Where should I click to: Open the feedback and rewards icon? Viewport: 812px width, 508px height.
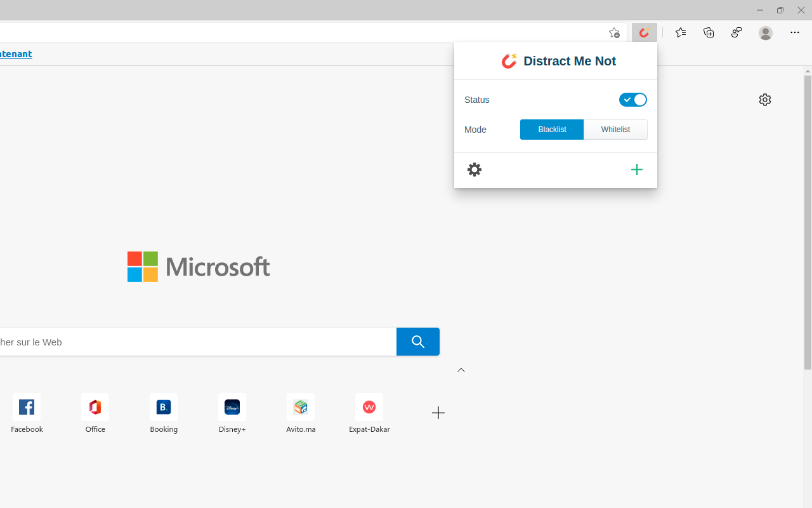737,32
